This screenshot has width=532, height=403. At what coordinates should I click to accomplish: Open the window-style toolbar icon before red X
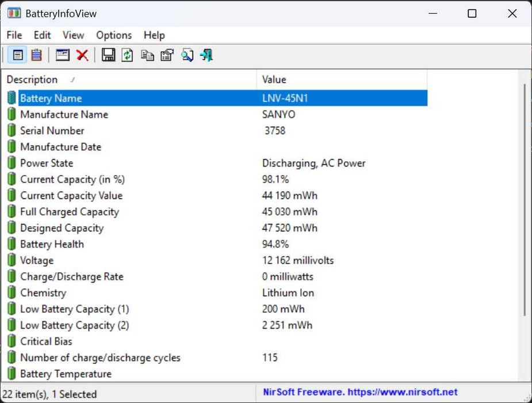[x=63, y=55]
